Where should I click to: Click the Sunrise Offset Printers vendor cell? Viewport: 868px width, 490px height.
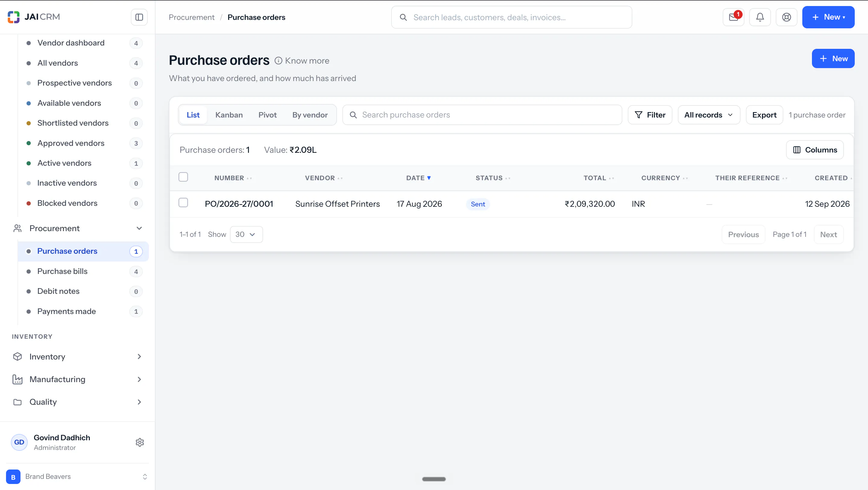[337, 204]
